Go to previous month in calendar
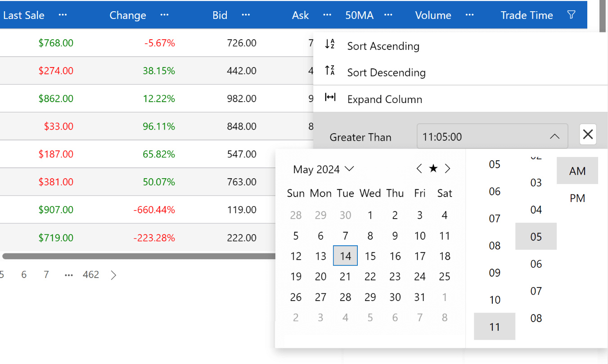The height and width of the screenshot is (364, 608). (419, 169)
